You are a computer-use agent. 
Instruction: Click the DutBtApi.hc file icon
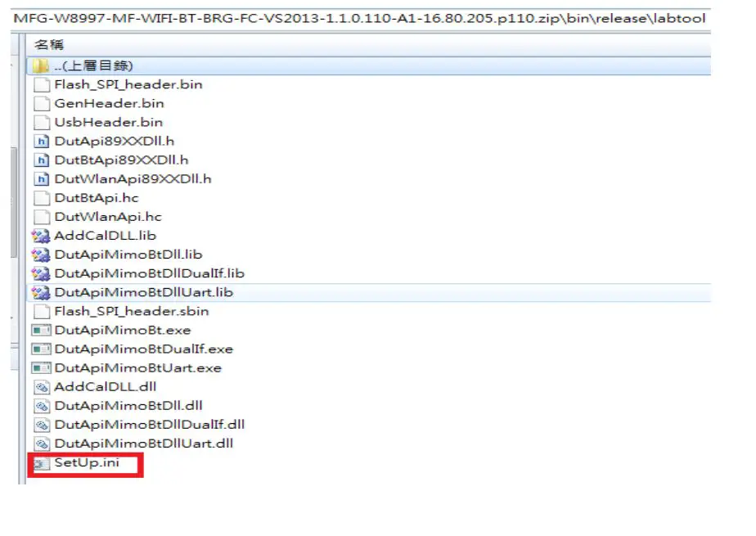[x=42, y=198]
